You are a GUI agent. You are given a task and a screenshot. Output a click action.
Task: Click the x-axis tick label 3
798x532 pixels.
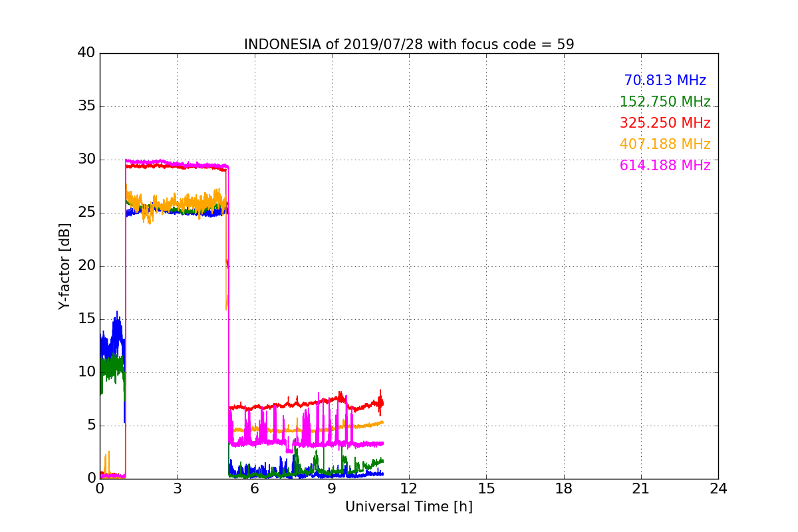(177, 489)
